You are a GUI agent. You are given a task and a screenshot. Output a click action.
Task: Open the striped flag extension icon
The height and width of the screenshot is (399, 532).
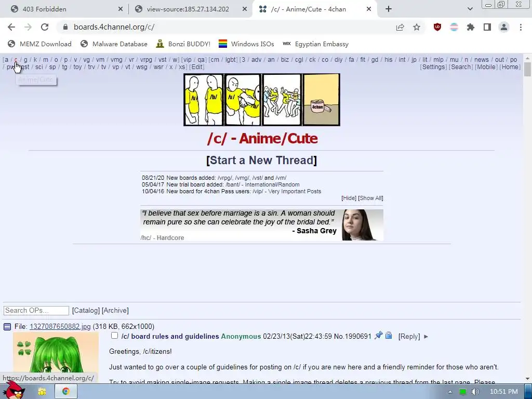[x=454, y=27]
